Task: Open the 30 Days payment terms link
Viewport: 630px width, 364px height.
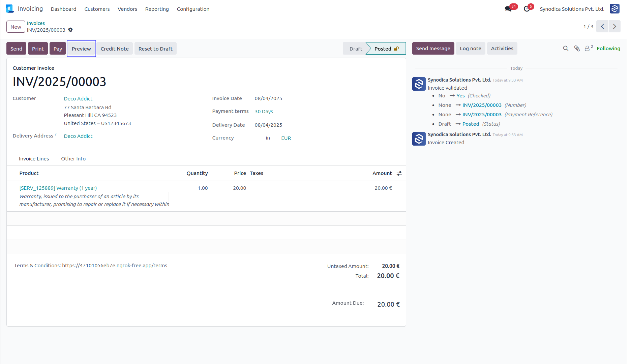Action: (x=264, y=111)
